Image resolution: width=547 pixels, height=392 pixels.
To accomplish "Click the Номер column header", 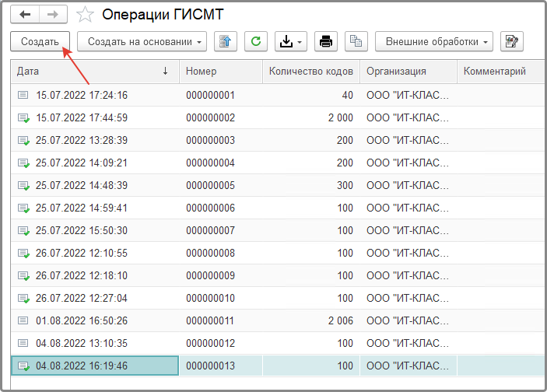I will tap(221, 71).
